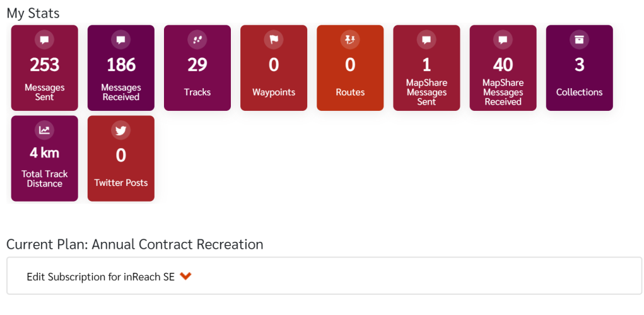
Task: Open the Routes pushpins icon
Action: point(350,40)
